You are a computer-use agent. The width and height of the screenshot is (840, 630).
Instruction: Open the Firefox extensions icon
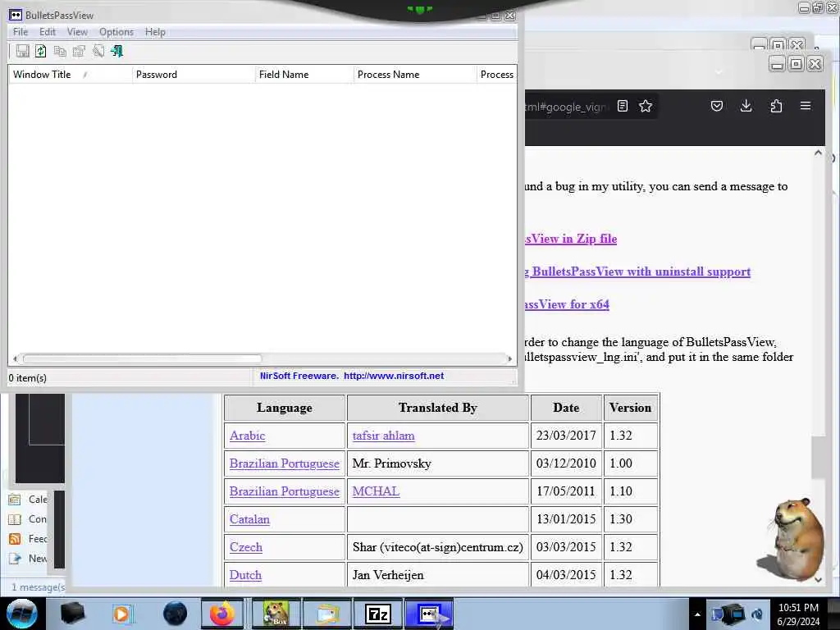tap(776, 106)
